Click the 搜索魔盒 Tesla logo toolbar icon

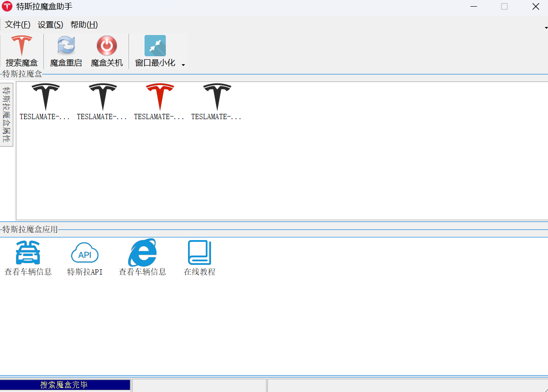22,46
